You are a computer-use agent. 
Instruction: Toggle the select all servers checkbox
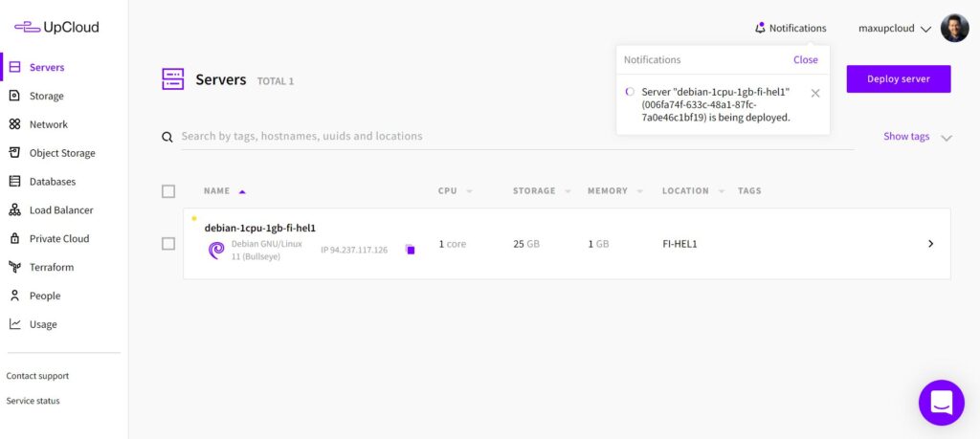point(168,191)
